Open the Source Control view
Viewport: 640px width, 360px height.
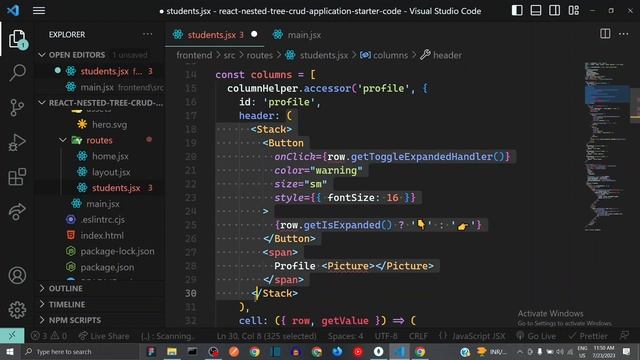click(17, 108)
